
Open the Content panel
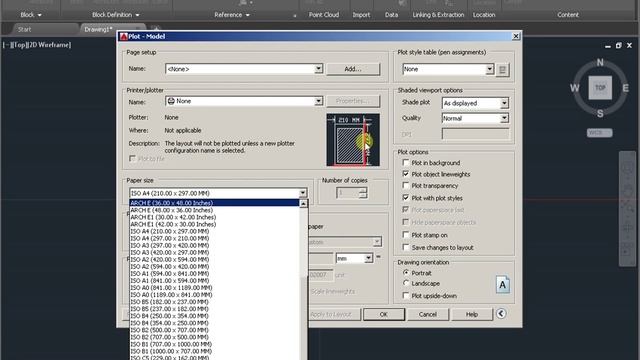(x=568, y=15)
